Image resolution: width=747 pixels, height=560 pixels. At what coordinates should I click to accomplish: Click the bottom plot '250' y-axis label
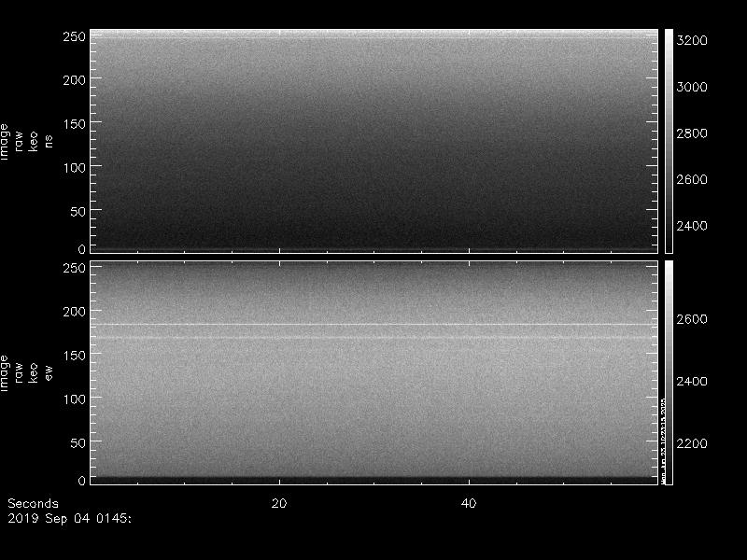(x=75, y=268)
